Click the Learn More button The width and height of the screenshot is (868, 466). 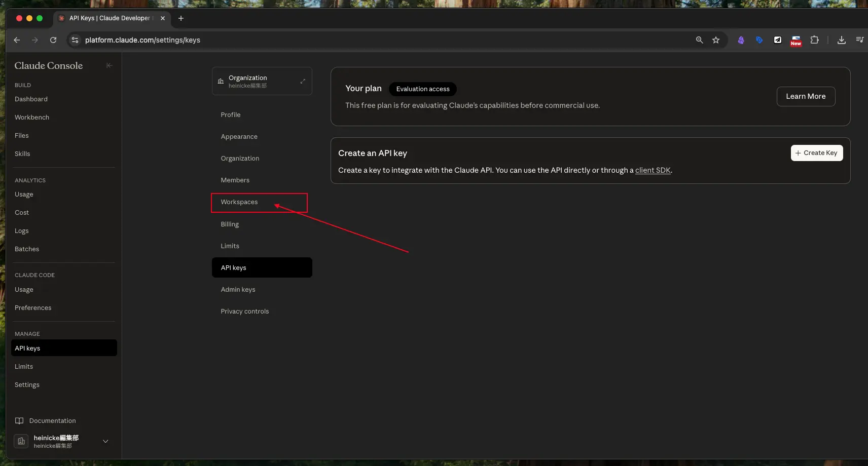pyautogui.click(x=805, y=96)
